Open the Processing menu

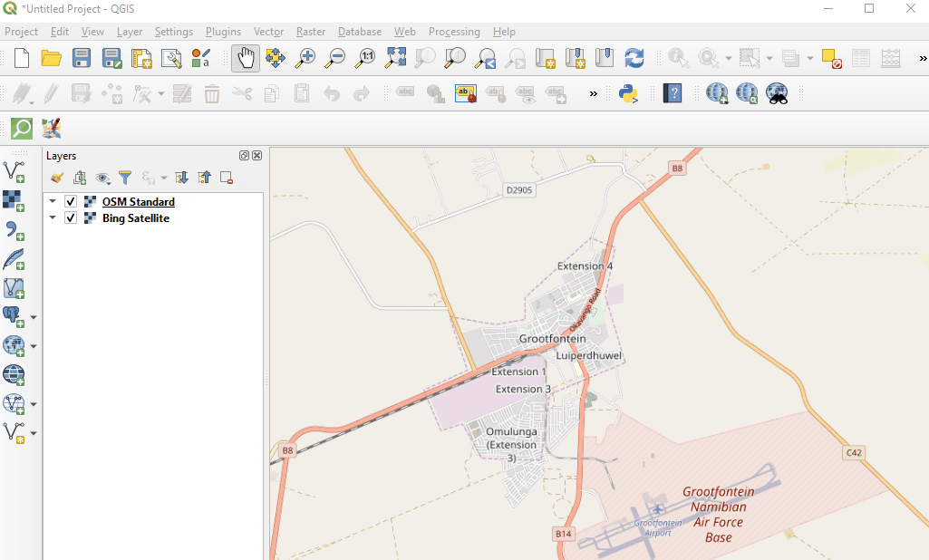click(453, 32)
